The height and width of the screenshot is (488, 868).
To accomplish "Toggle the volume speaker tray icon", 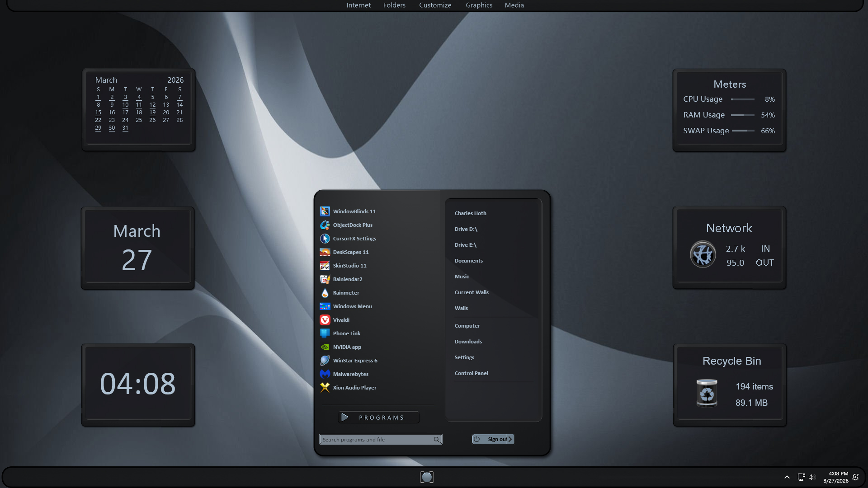I will coord(811,477).
